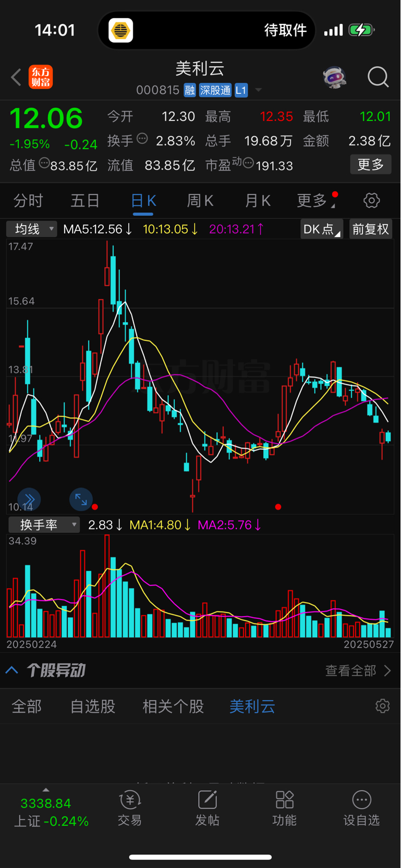Tap the stock code 000815
The height and width of the screenshot is (868, 401).
click(158, 90)
